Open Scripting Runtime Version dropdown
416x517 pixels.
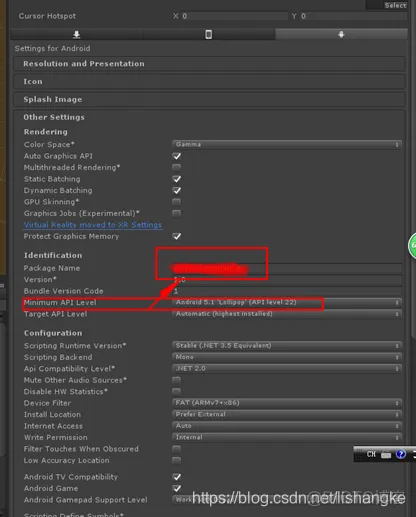pos(287,346)
